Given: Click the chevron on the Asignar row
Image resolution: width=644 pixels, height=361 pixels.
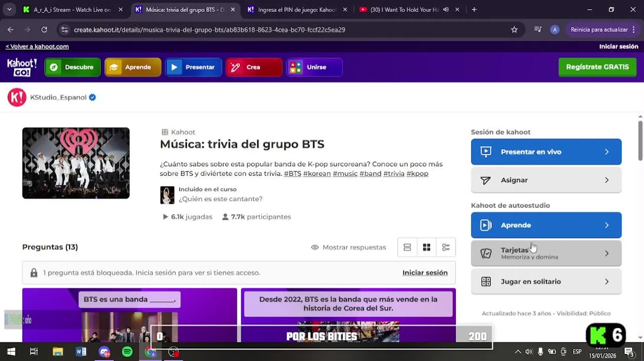Looking at the screenshot, I should (x=606, y=180).
